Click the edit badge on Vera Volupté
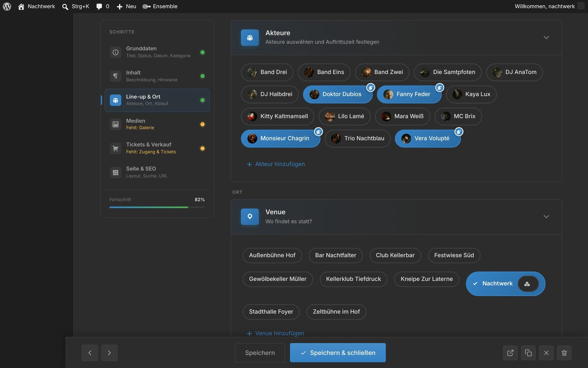588x368 pixels. (459, 132)
